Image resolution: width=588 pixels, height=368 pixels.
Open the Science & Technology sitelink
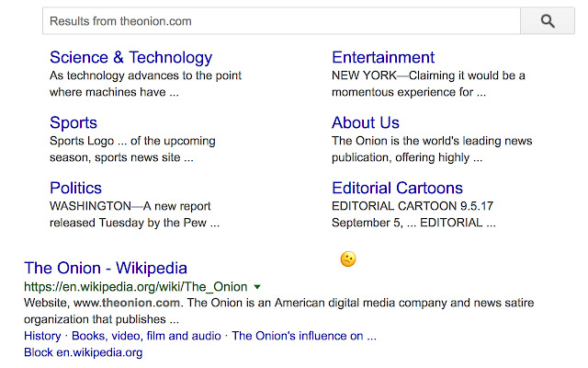(x=130, y=57)
